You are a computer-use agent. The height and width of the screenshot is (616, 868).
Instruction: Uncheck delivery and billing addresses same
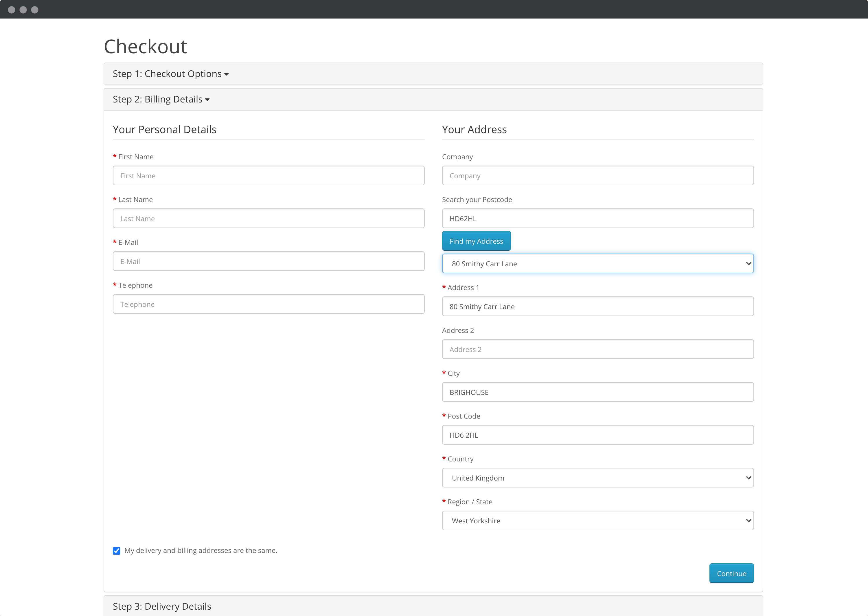(x=117, y=551)
